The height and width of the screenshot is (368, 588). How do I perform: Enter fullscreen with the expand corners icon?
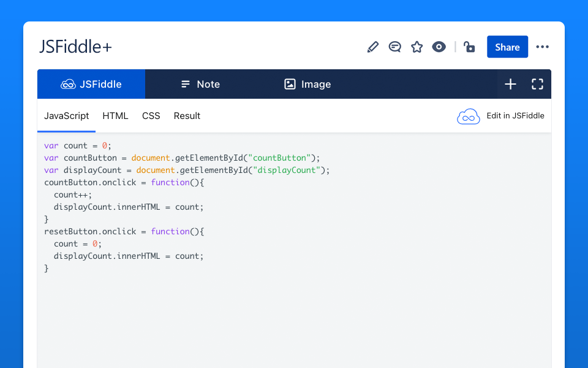click(537, 84)
